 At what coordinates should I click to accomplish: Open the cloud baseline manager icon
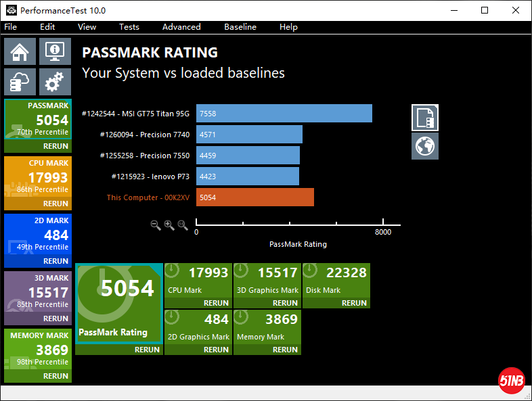click(x=20, y=82)
